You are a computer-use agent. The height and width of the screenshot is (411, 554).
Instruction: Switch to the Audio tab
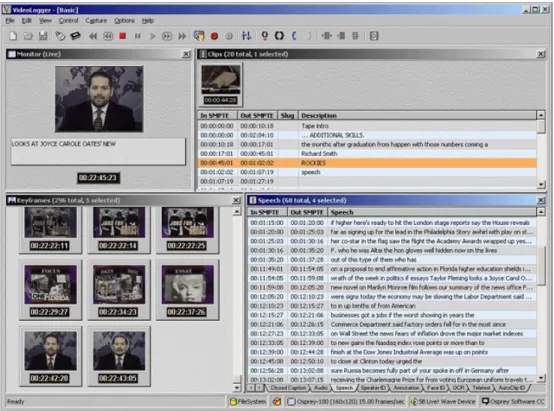point(321,388)
